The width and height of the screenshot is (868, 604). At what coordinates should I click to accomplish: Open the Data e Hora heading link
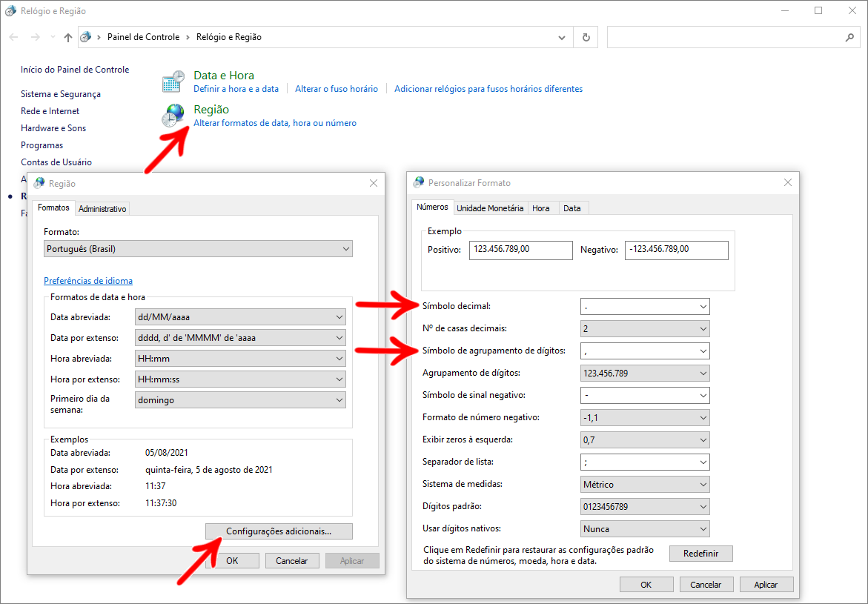click(x=224, y=76)
